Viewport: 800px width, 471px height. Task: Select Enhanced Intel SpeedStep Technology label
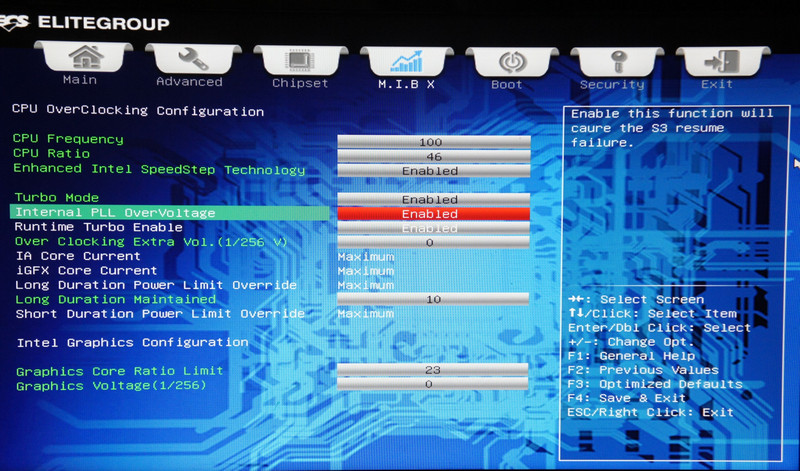point(159,169)
